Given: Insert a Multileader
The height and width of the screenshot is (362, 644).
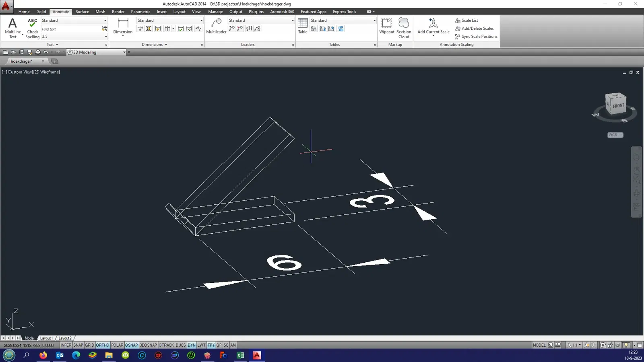Looking at the screenshot, I should (x=216, y=26).
